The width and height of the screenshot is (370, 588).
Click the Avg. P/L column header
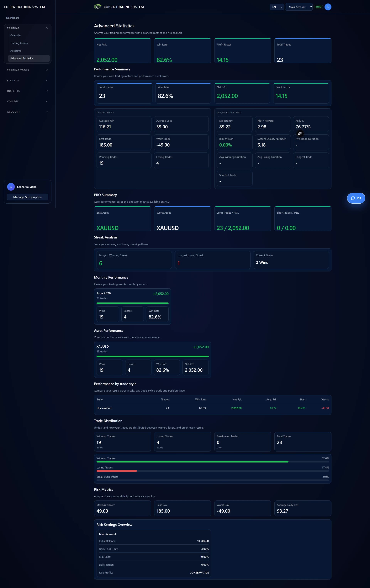point(271,399)
